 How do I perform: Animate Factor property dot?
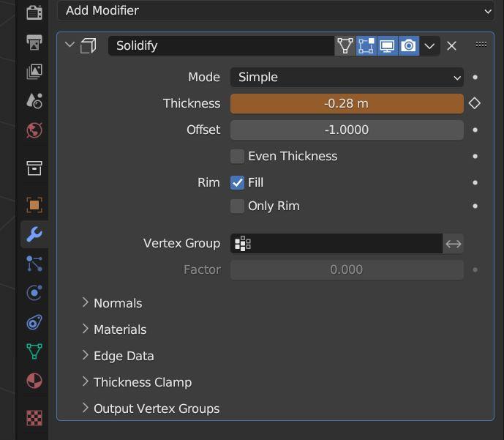pyautogui.click(x=475, y=270)
